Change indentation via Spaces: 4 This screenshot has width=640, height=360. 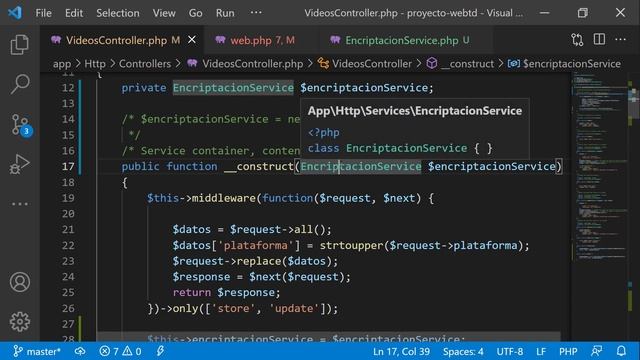point(463,351)
